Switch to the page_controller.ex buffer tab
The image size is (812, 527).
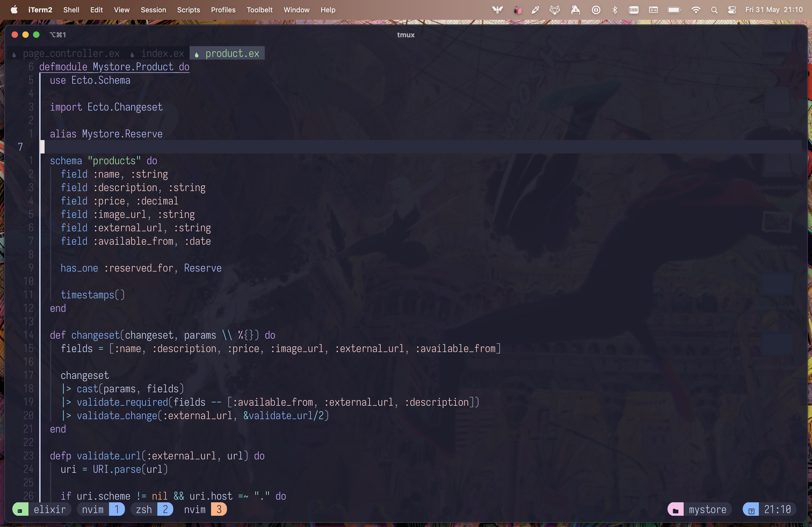71,53
